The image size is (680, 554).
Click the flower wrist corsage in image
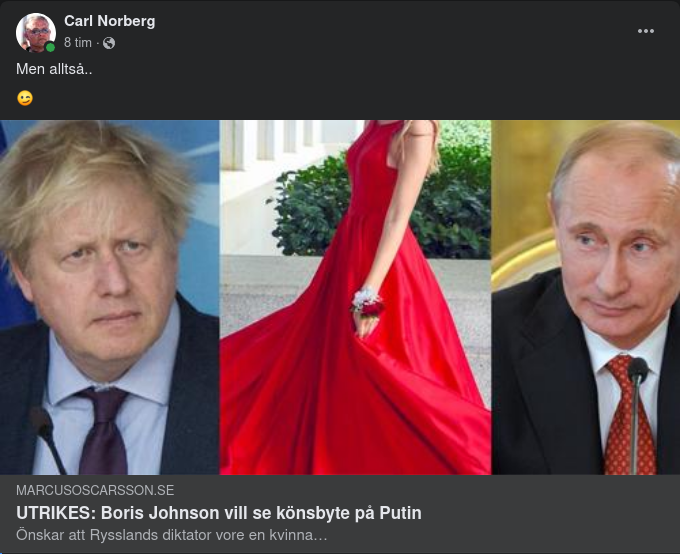tap(367, 302)
